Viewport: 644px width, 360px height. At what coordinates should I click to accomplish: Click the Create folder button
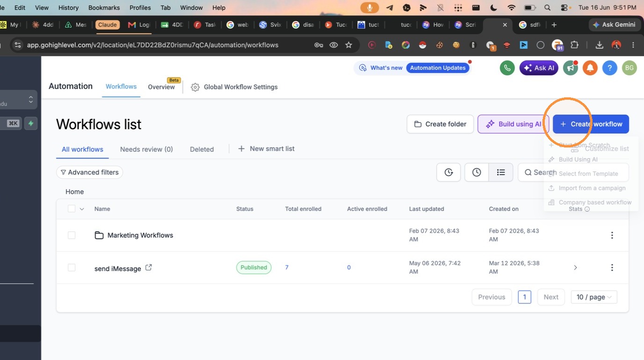[440, 124]
